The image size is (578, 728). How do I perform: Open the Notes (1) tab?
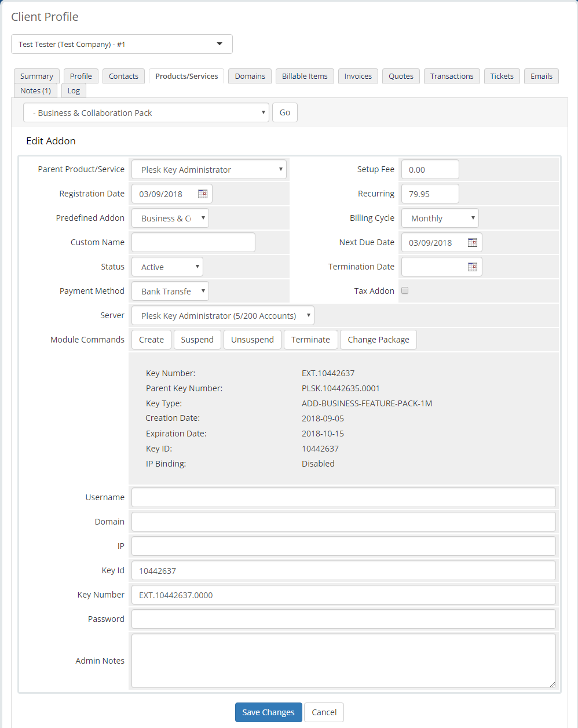(x=35, y=90)
